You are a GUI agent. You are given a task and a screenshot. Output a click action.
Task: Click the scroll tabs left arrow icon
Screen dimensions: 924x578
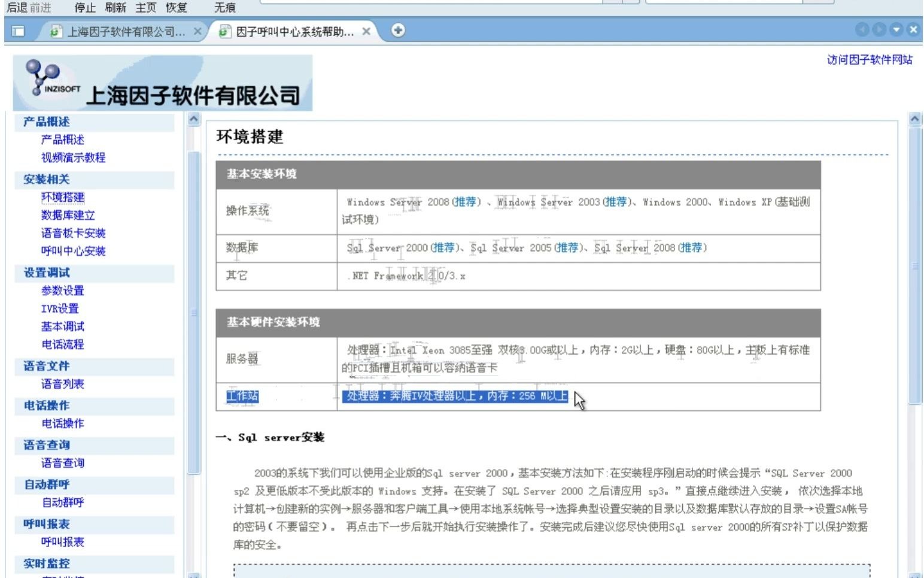[x=862, y=29]
